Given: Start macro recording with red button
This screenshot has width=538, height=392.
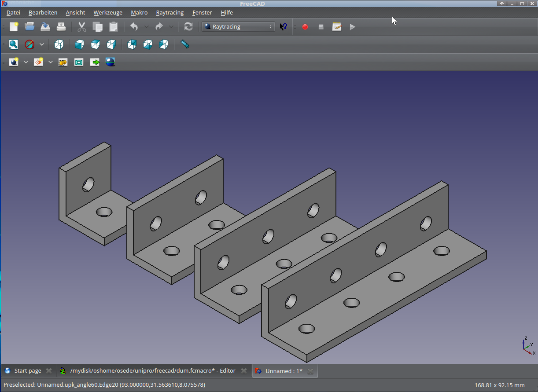Looking at the screenshot, I should pyautogui.click(x=305, y=27).
